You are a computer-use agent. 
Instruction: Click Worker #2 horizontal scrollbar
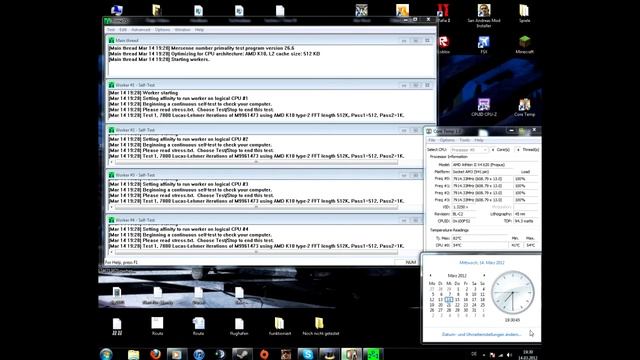pyautogui.click(x=256, y=162)
